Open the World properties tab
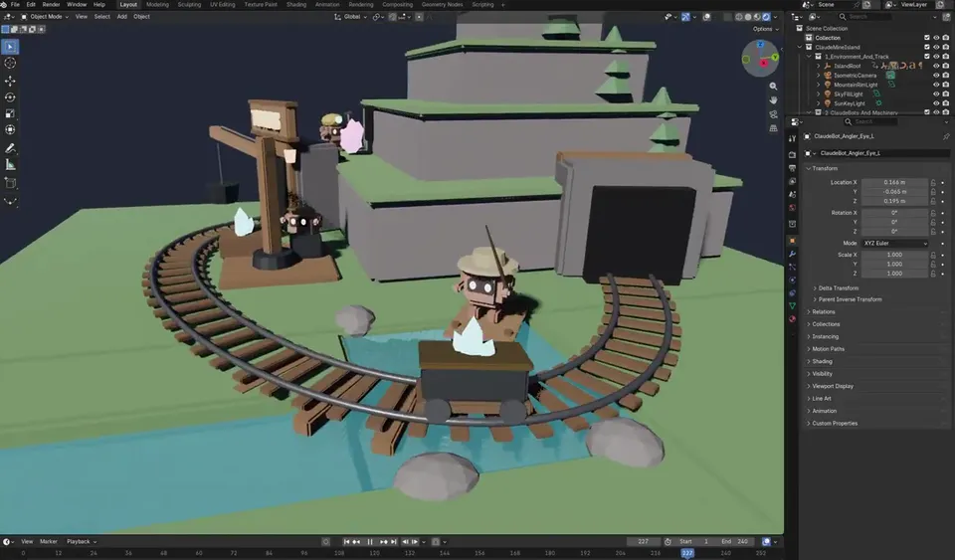955x560 pixels. [x=793, y=208]
